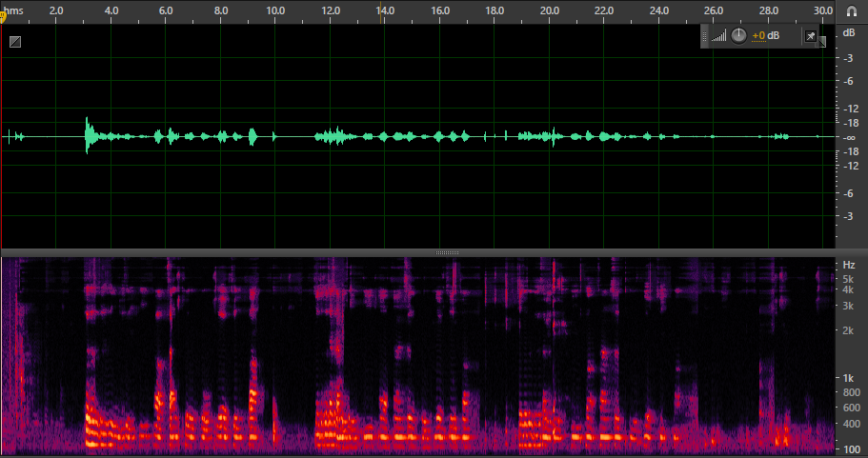Click the Hz frequency scale label
Image resolution: width=868 pixels, height=458 pixels.
[x=848, y=265]
